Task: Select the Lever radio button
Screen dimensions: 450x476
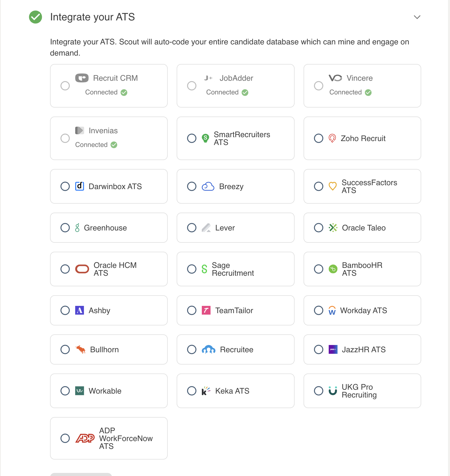Action: coord(192,228)
